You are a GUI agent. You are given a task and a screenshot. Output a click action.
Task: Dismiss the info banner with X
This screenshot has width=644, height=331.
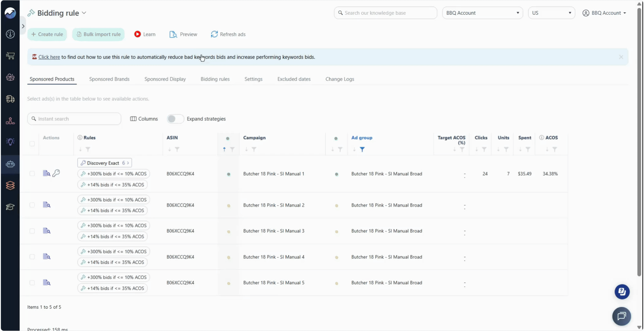pos(621,57)
